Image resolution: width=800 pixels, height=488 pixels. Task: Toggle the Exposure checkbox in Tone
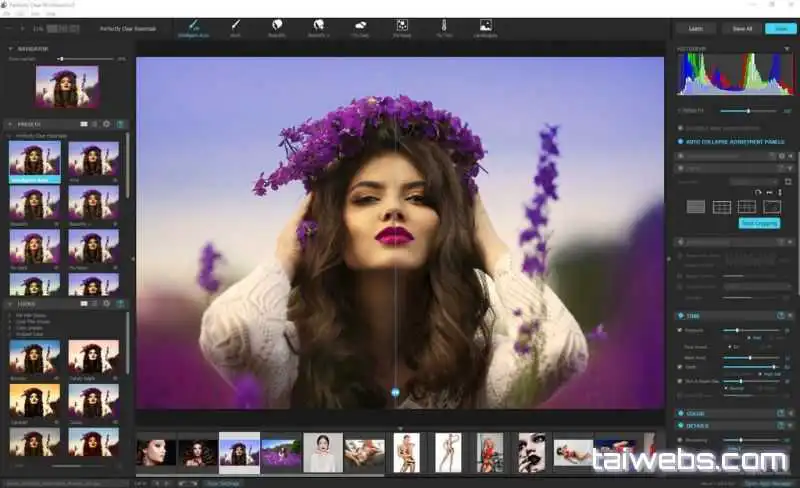pyautogui.click(x=681, y=329)
